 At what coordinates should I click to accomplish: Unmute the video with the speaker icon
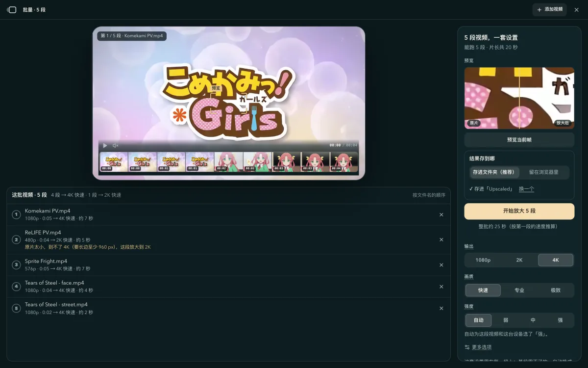pos(116,145)
